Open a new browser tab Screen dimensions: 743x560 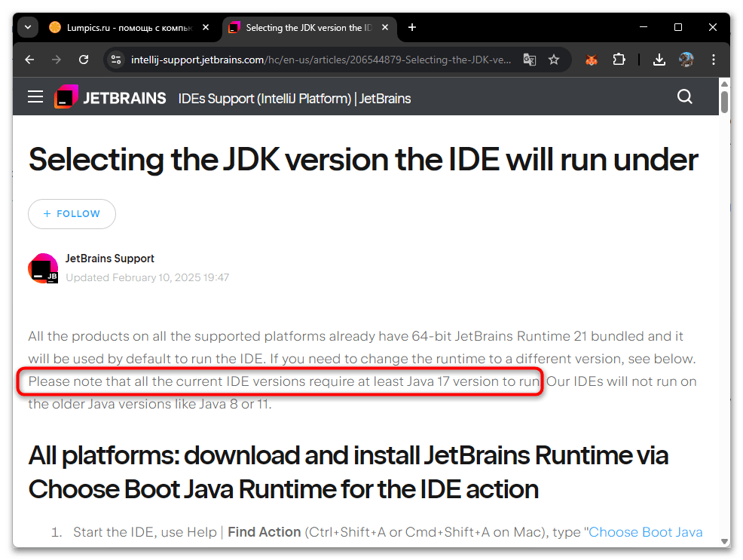pos(412,27)
